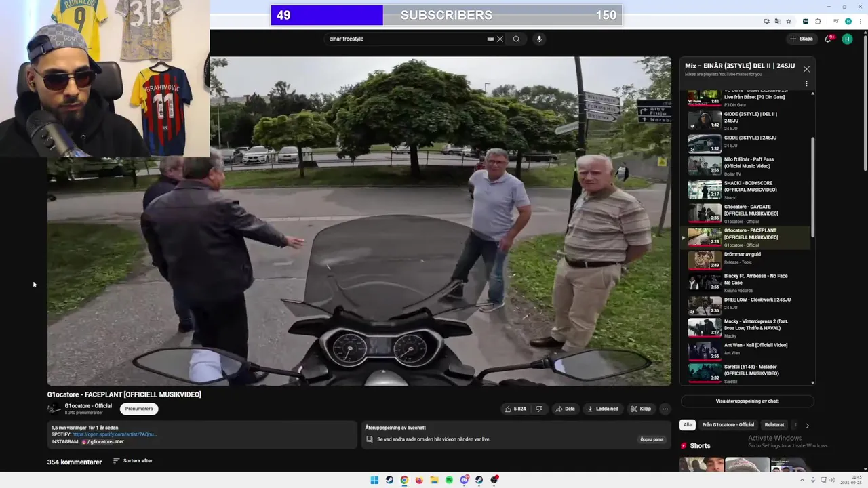Click the translate page icon in address bar
This screenshot has height=488, width=868.
(778, 21)
